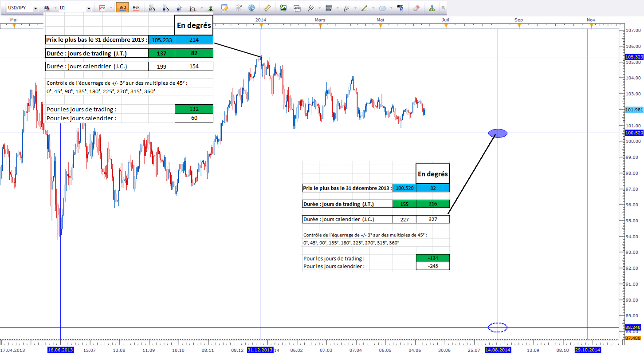Click the green 155 trading days cell

(x=404, y=204)
